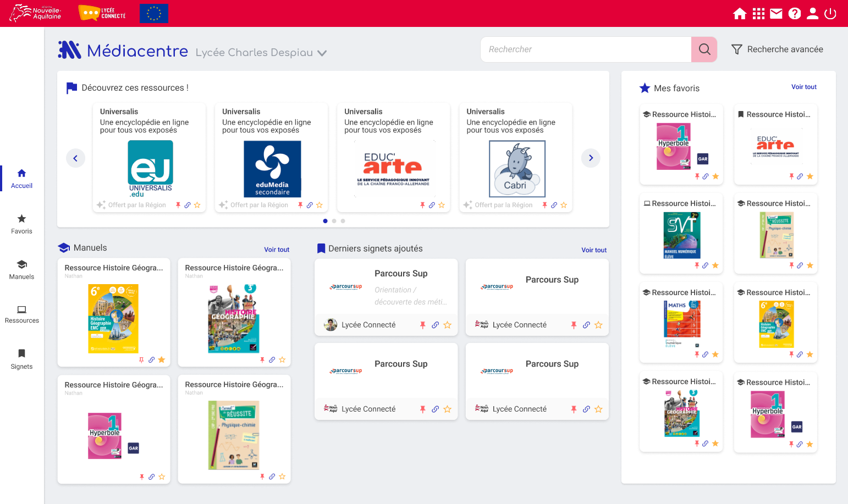Open the apps grid icon in header
Image resolution: width=848 pixels, height=504 pixels.
tap(758, 14)
